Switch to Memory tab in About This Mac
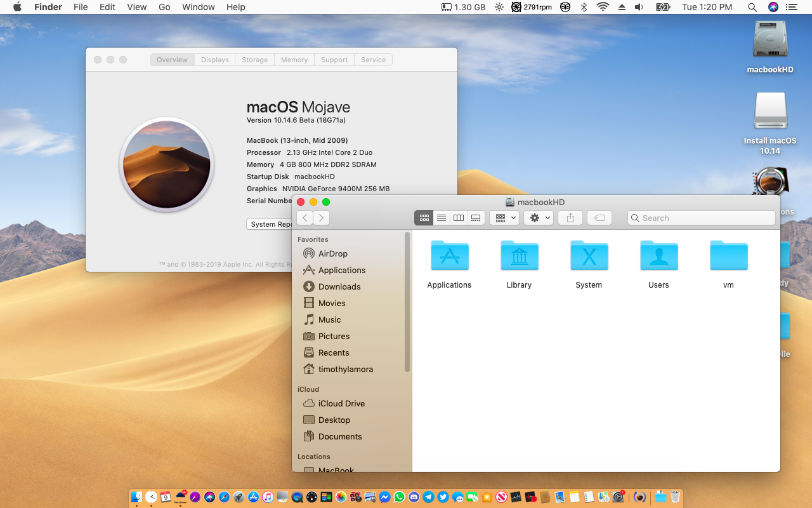 [294, 60]
